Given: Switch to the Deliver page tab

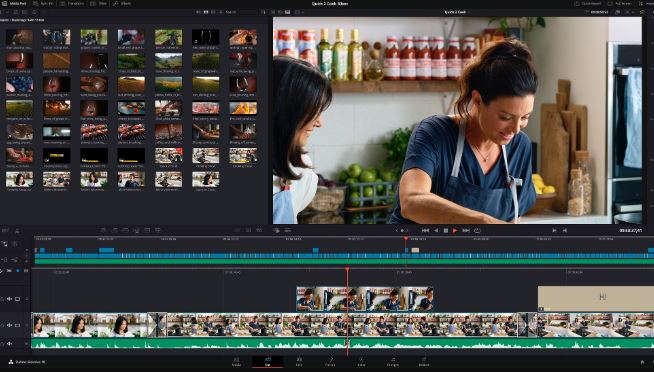Looking at the screenshot, I should (x=424, y=362).
